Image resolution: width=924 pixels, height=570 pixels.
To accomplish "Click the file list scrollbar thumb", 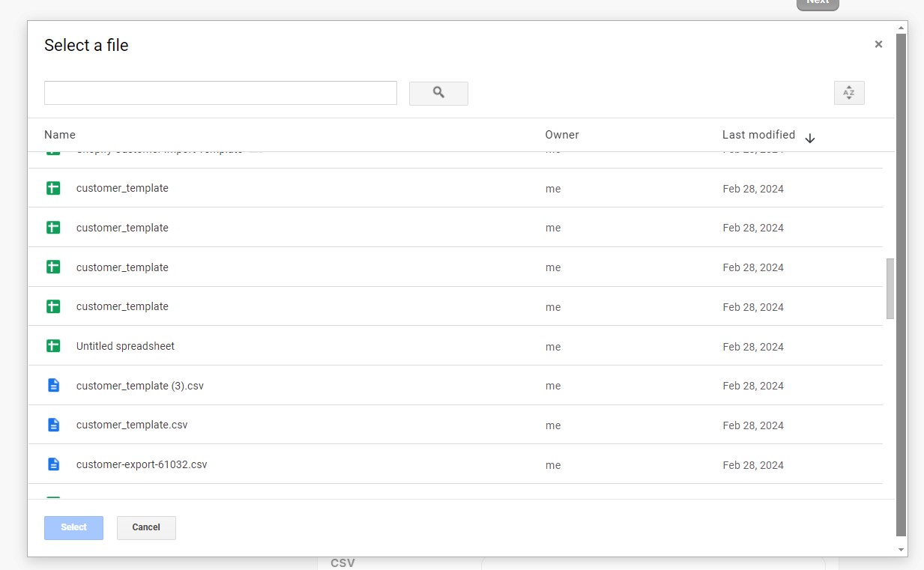I will (x=890, y=288).
